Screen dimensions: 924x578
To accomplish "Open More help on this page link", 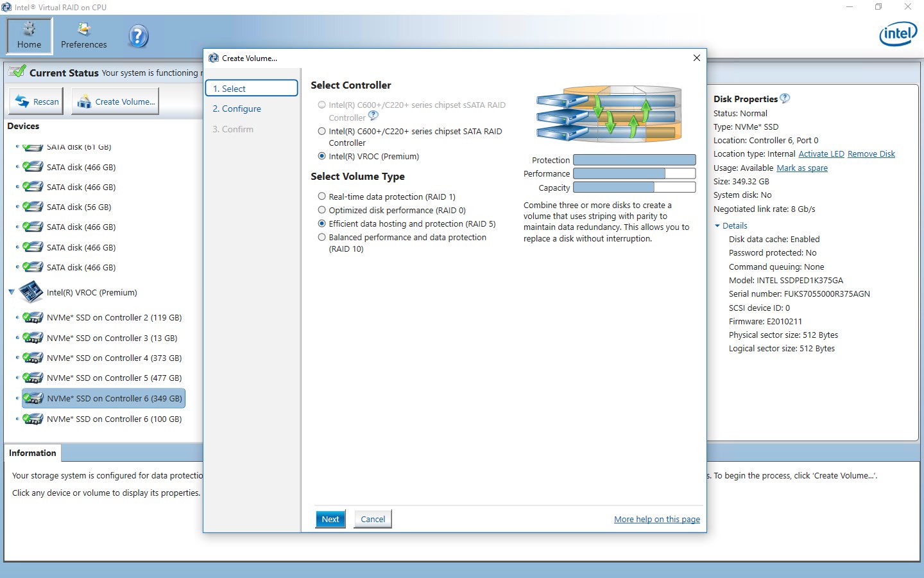I will (657, 519).
